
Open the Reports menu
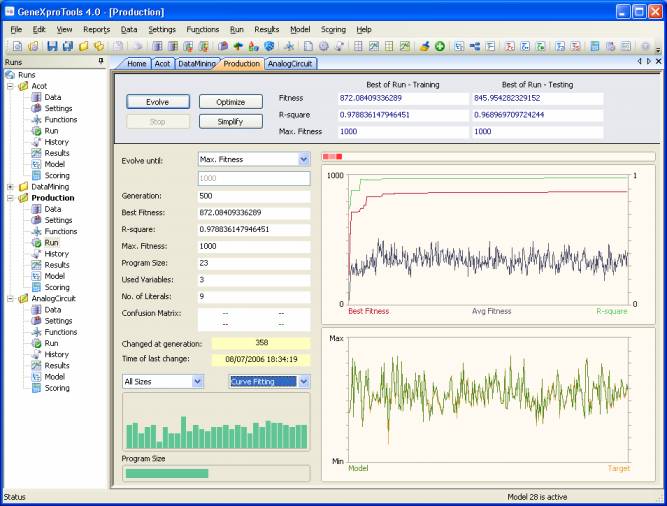pyautogui.click(x=97, y=29)
